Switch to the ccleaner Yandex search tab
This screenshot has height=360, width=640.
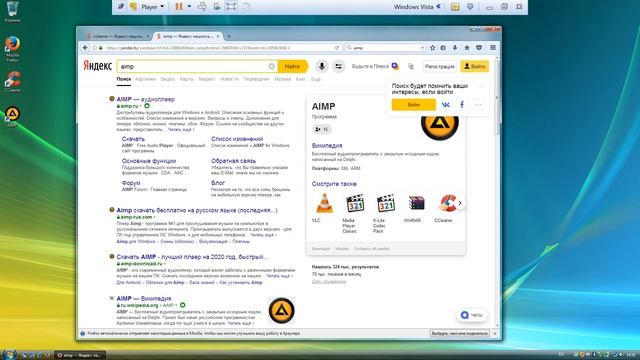118,36
